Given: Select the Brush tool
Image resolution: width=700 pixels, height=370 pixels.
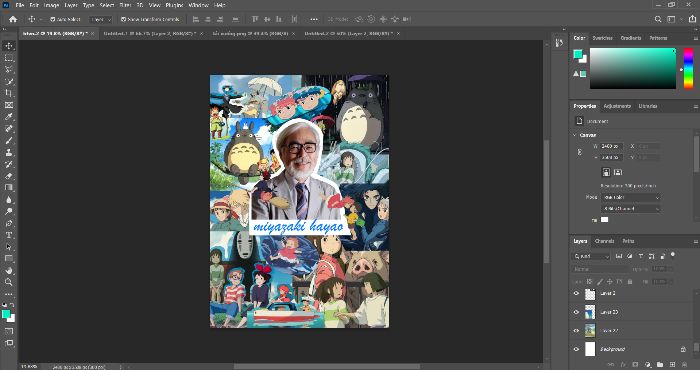Looking at the screenshot, I should (x=9, y=141).
